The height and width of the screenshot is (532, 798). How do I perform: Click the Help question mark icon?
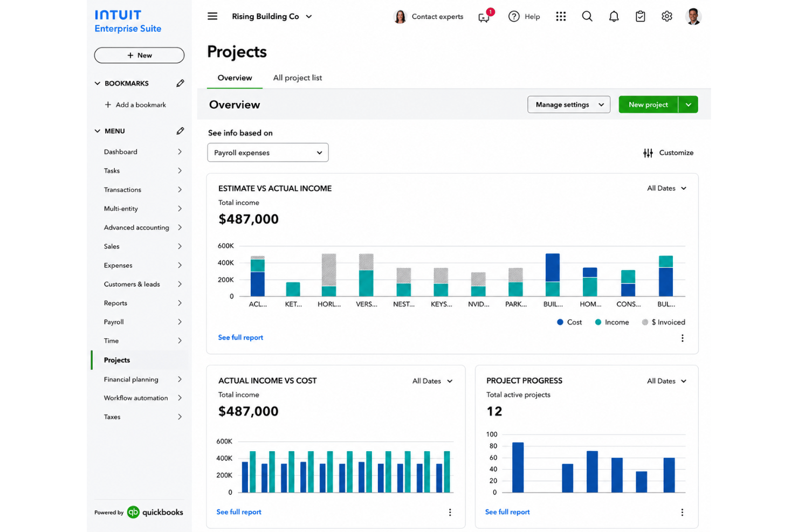pyautogui.click(x=514, y=16)
